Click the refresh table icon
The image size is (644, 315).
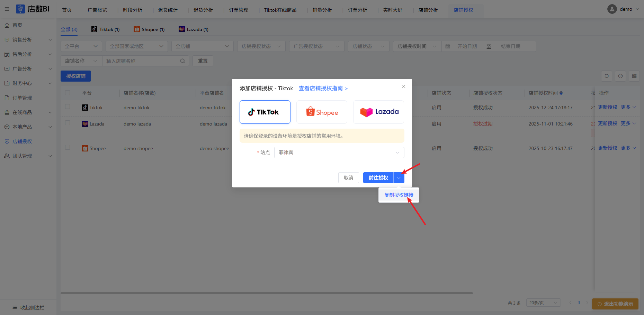click(x=607, y=76)
